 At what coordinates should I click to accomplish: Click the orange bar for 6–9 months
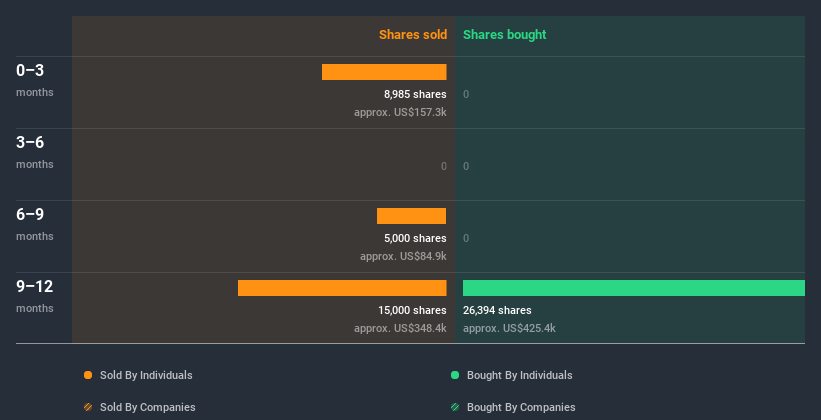[x=412, y=216]
